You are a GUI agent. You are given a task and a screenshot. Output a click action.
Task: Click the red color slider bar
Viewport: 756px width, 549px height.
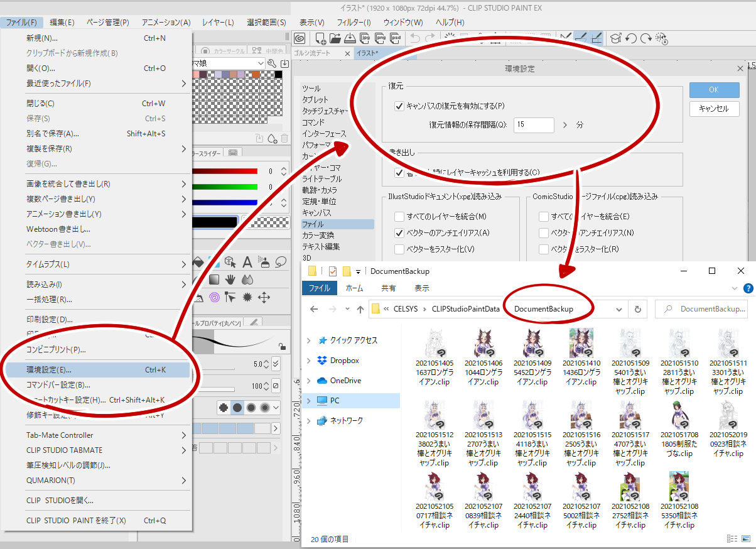tap(225, 171)
